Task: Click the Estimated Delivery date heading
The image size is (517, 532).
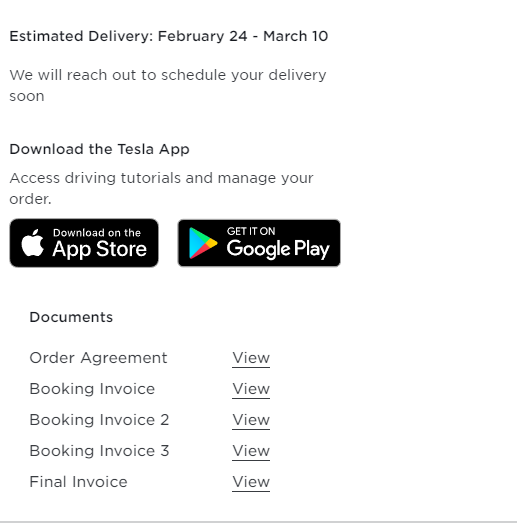Action: pyautogui.click(x=169, y=36)
